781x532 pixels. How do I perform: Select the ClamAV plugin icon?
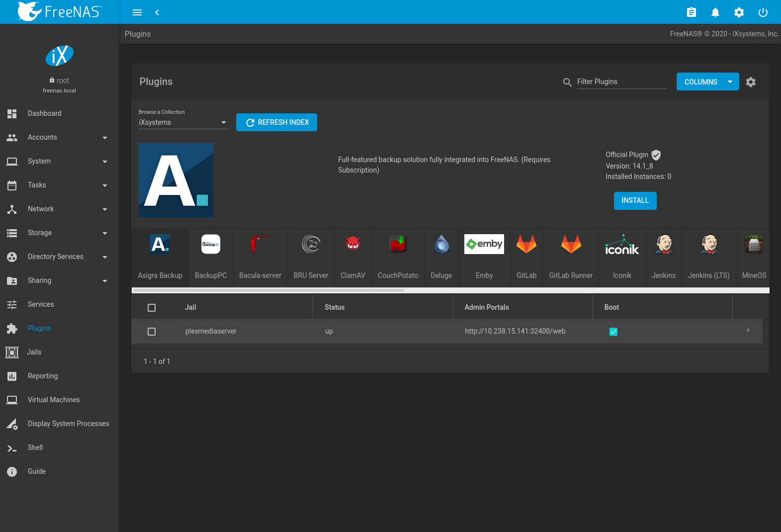[352, 244]
